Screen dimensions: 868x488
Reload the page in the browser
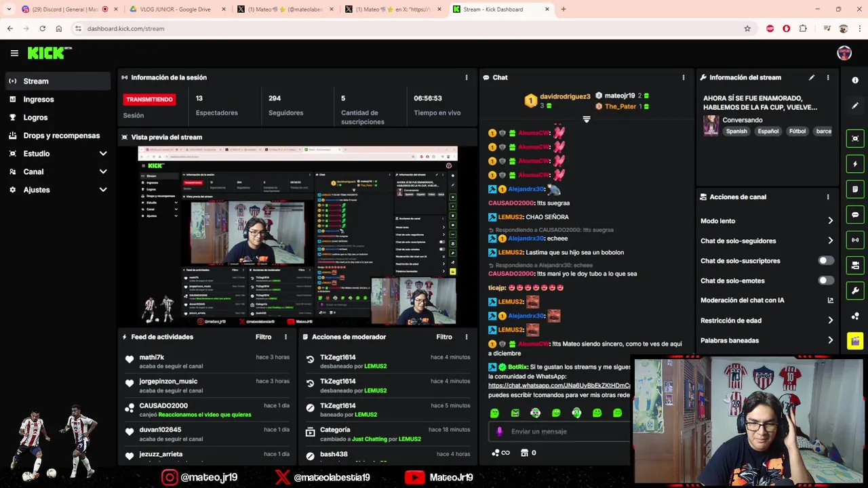pos(42,28)
